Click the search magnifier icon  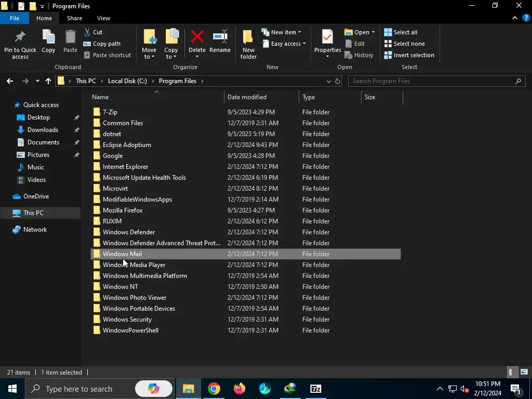[518, 81]
